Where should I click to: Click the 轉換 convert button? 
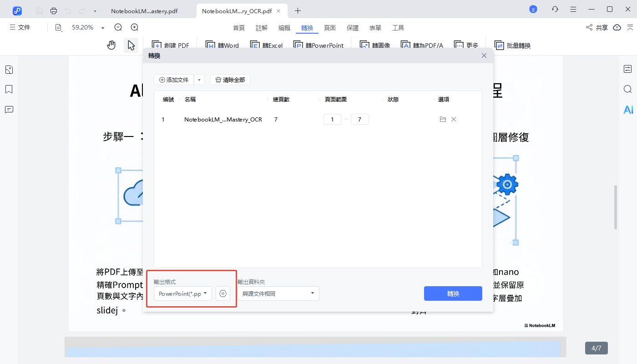pos(453,293)
